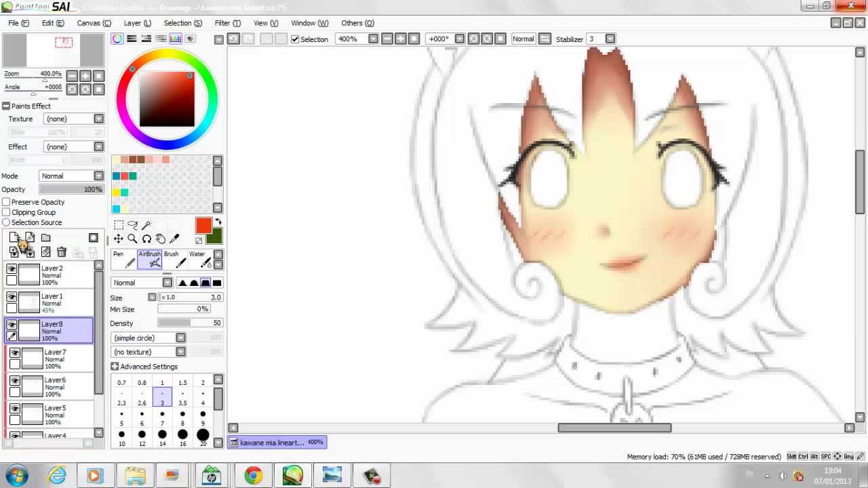Toggle the Selection checkbox in toolbar
The width and height of the screenshot is (868, 488).
(295, 39)
